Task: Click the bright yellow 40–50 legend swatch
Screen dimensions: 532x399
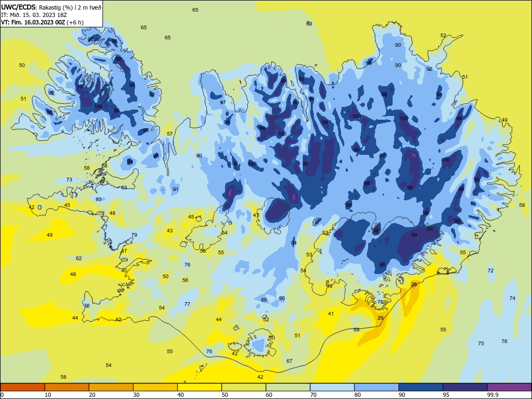Action: (199, 387)
